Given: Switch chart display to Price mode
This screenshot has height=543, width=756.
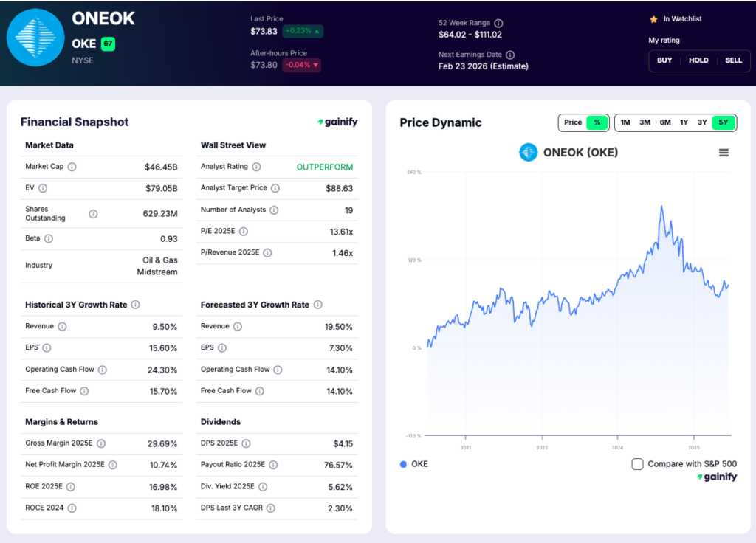Looking at the screenshot, I should (x=572, y=122).
